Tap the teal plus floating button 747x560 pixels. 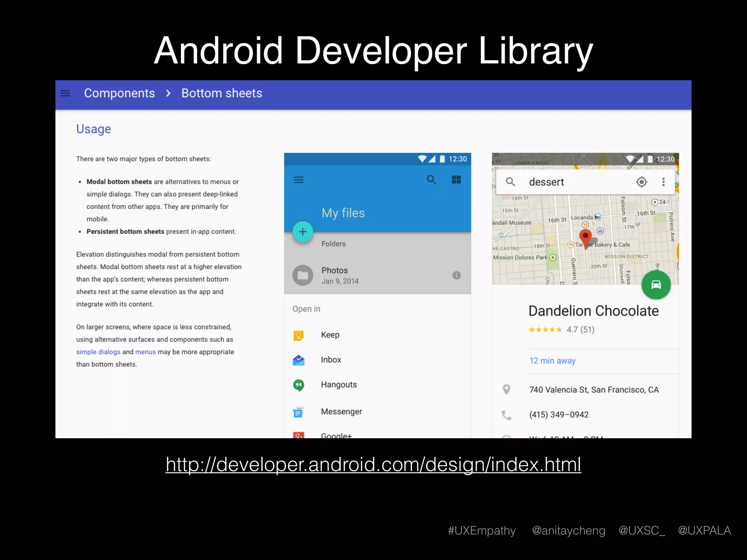click(302, 232)
